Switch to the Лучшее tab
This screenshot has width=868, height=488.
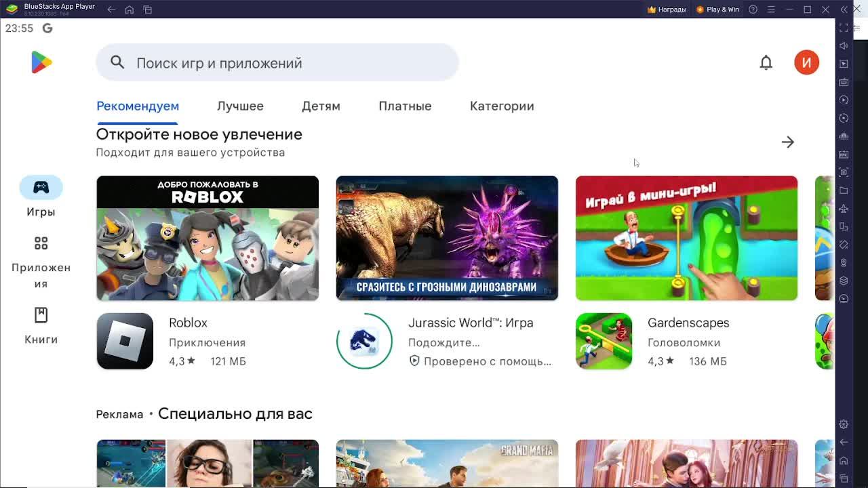click(x=240, y=106)
